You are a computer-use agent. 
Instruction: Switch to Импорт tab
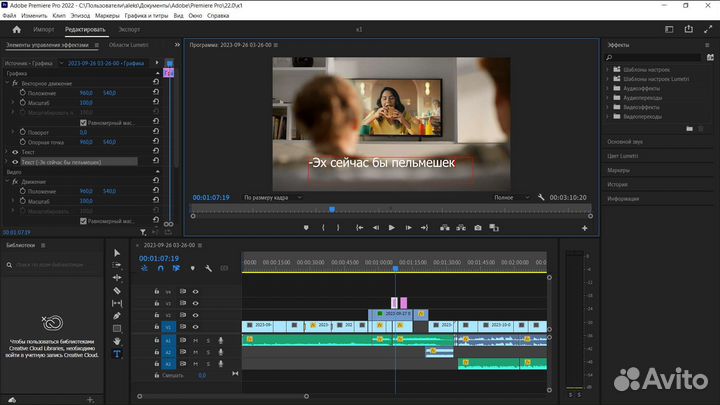click(44, 29)
